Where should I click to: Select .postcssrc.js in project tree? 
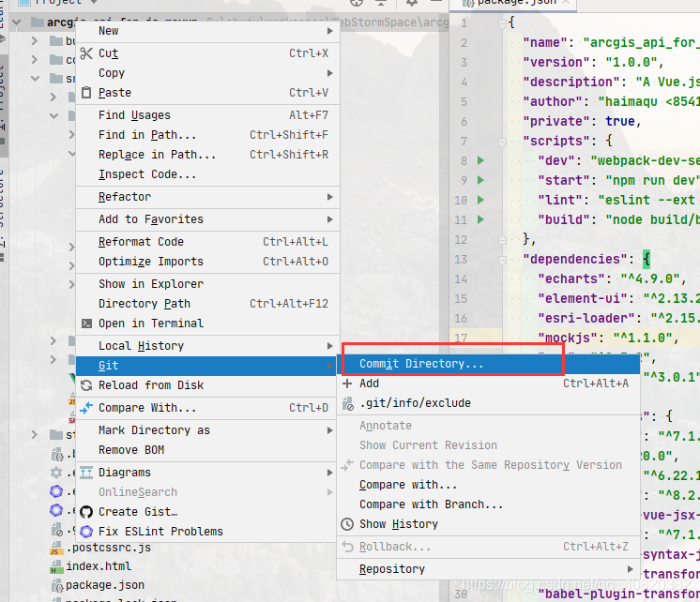109,548
